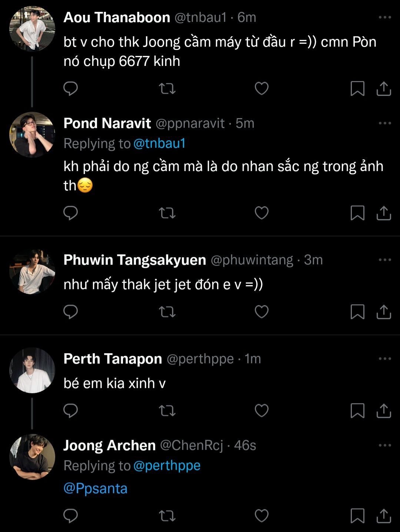Image resolution: width=400 pixels, height=532 pixels.
Task: Like Perth Tanapon's tweet
Action: click(261, 411)
